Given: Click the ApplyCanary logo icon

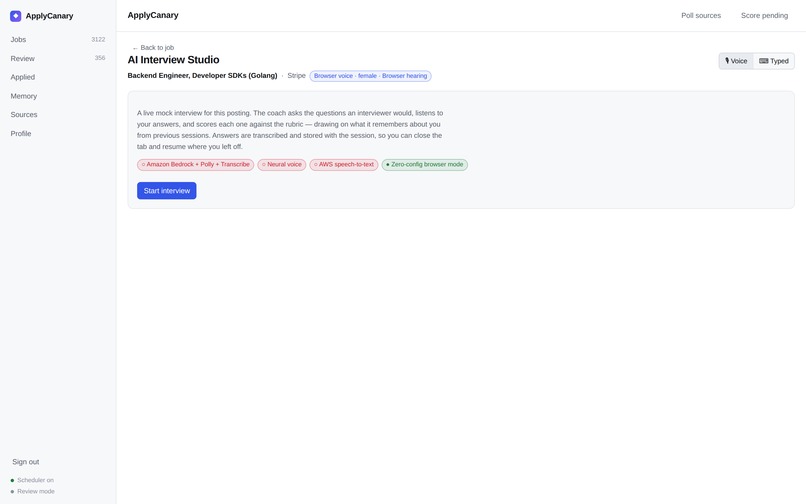Looking at the screenshot, I should point(15,16).
